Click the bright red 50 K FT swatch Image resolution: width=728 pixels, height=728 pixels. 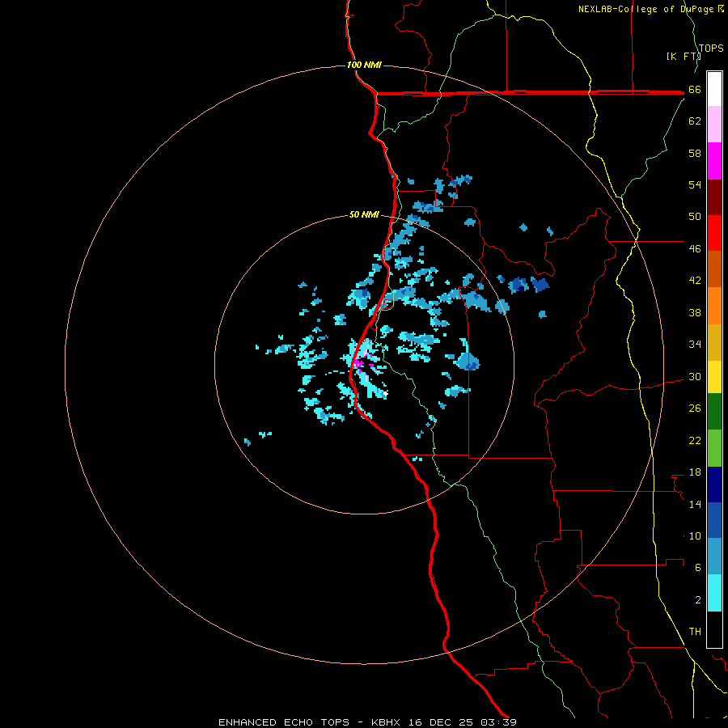[x=714, y=233]
